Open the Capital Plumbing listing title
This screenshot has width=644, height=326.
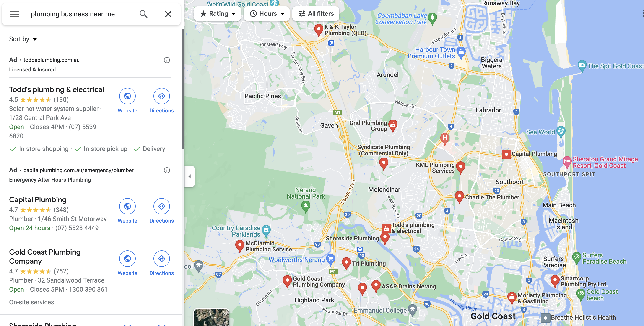38,200
